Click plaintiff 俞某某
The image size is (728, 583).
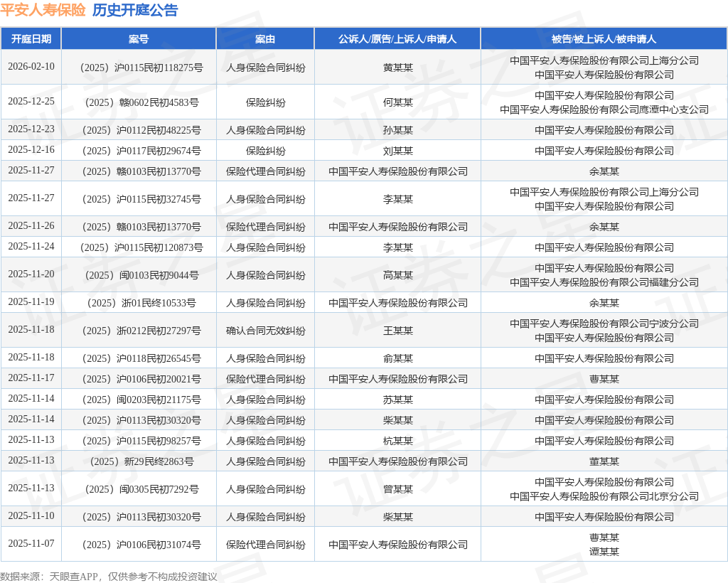tap(398, 358)
